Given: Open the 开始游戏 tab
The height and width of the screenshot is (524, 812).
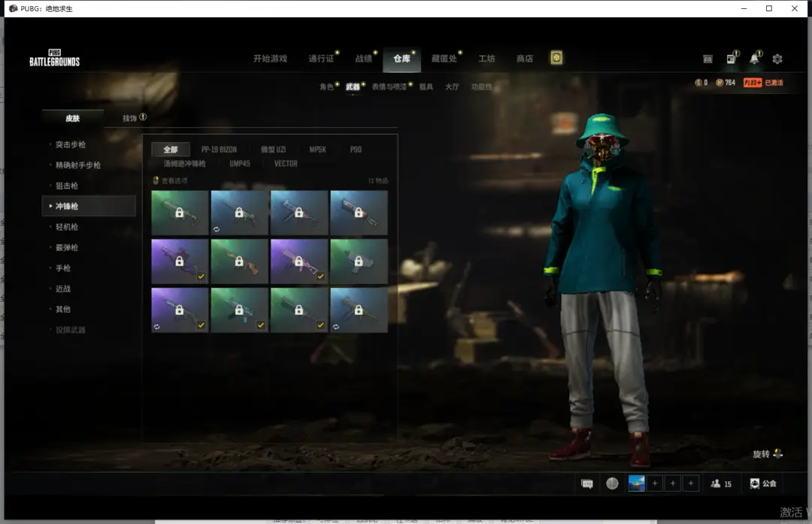Looking at the screenshot, I should [271, 59].
